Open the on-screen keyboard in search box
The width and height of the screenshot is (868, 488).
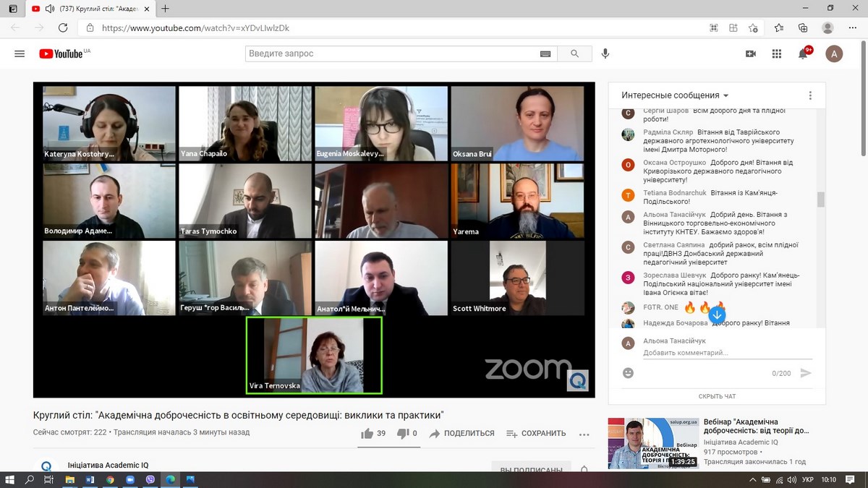(x=545, y=54)
